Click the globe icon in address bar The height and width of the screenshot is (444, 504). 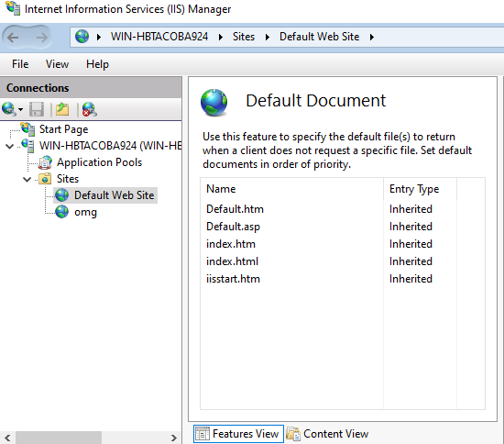[x=82, y=37]
